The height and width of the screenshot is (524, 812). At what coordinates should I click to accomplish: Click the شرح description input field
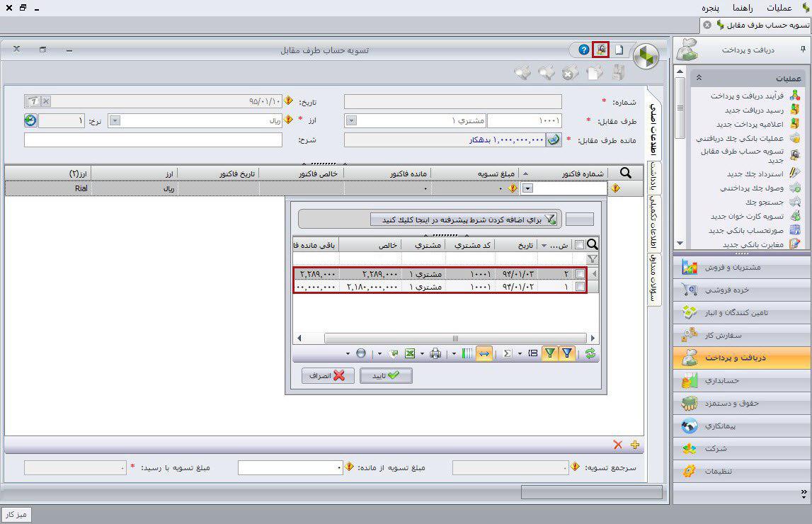click(154, 139)
